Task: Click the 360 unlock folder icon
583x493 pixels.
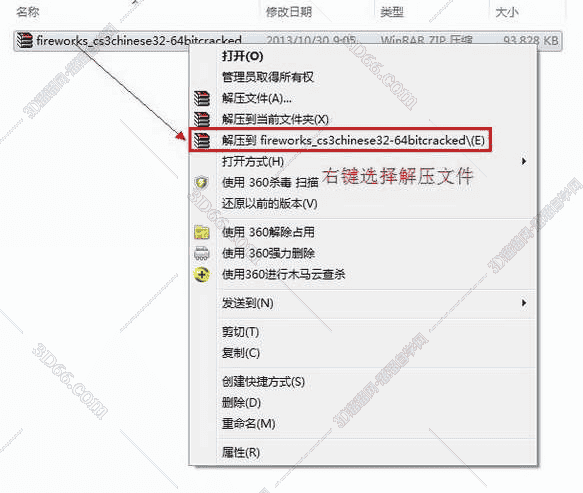Action: click(x=202, y=232)
